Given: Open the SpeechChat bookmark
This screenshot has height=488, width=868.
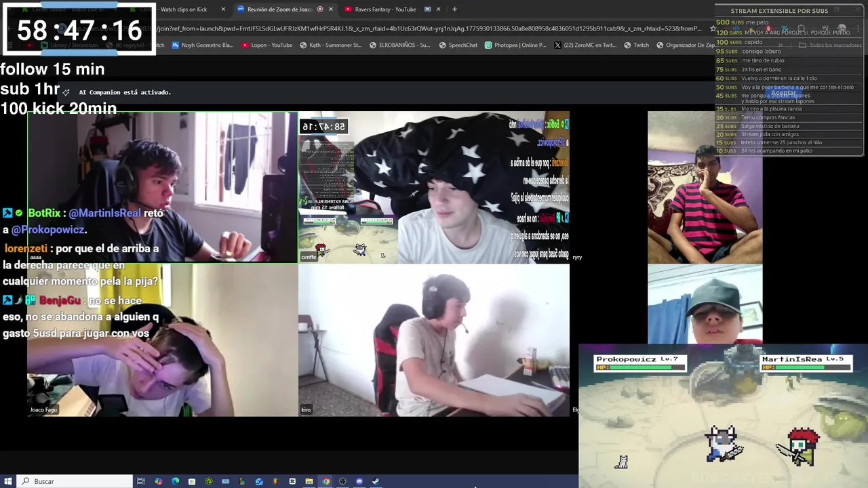Looking at the screenshot, I should pyautogui.click(x=458, y=45).
